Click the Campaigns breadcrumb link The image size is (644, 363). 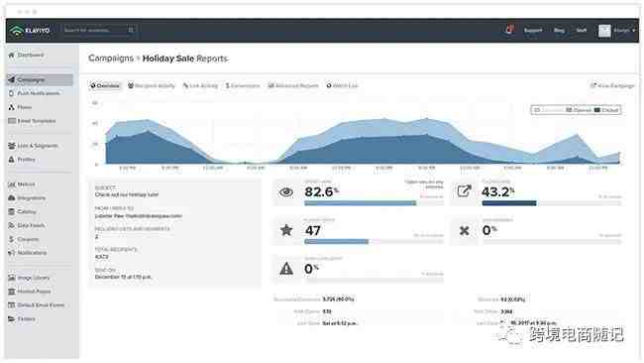tap(111, 59)
